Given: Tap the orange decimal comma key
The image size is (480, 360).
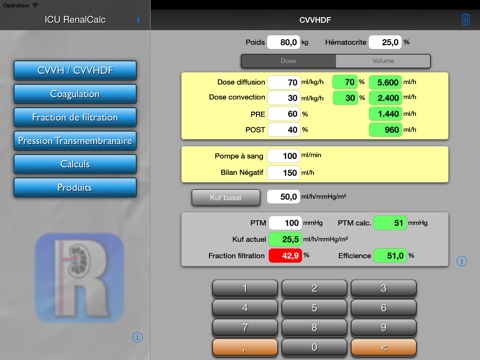Looking at the screenshot, I should pyautogui.click(x=245, y=347).
